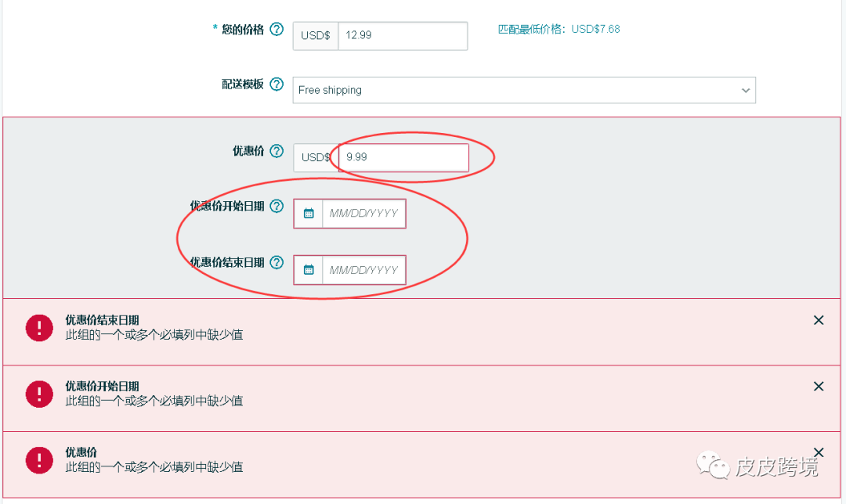The image size is (846, 504).
Task: Click the USD$ currency label before the price
Action: tap(315, 35)
